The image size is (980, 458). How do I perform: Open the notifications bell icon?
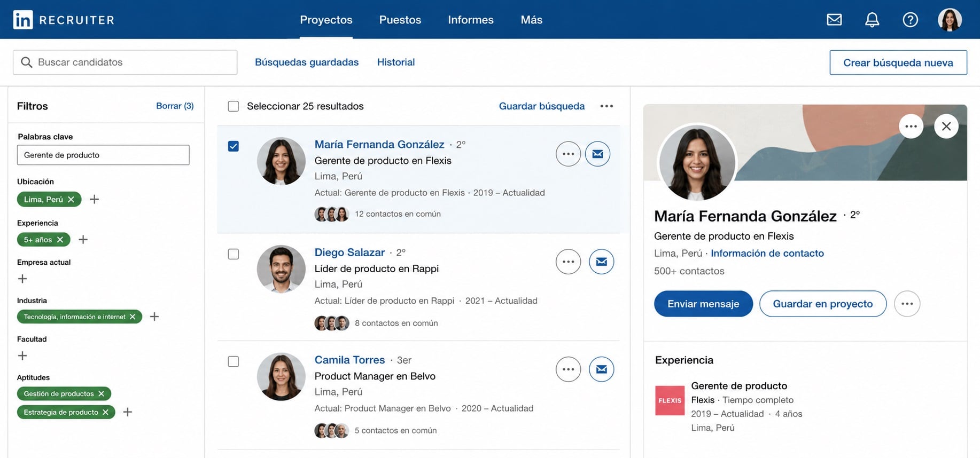pos(872,20)
